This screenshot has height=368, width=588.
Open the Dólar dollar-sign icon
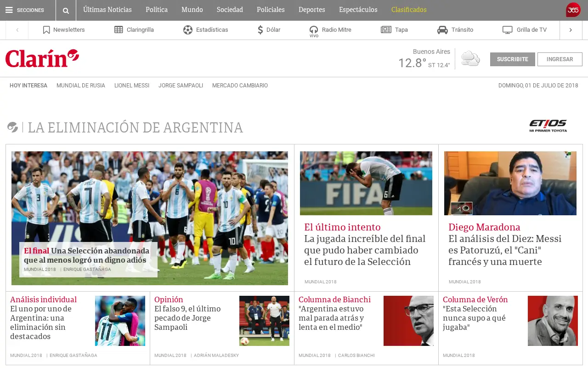(x=260, y=30)
